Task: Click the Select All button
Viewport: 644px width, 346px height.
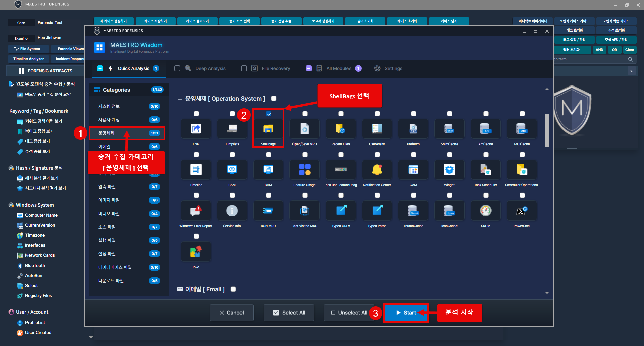Action: pyautogui.click(x=289, y=313)
